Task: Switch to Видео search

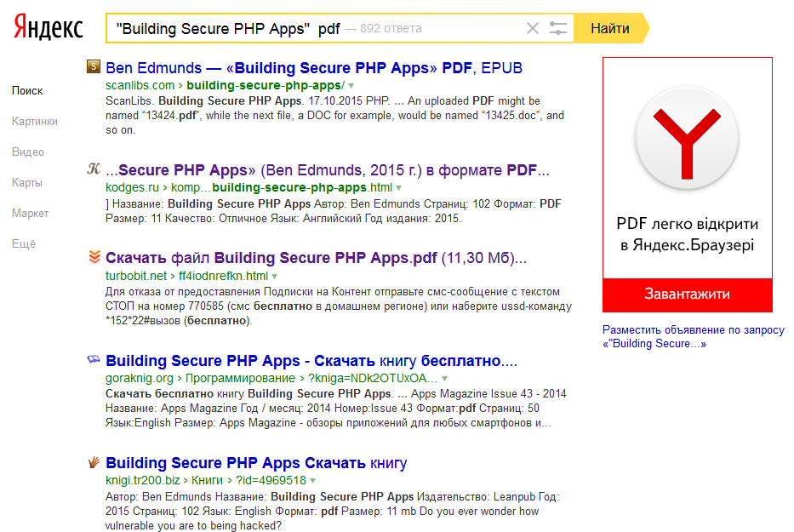Action: tap(28, 152)
